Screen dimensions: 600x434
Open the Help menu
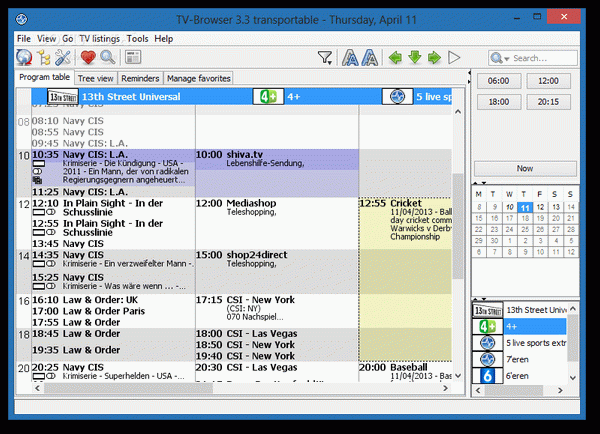point(164,39)
